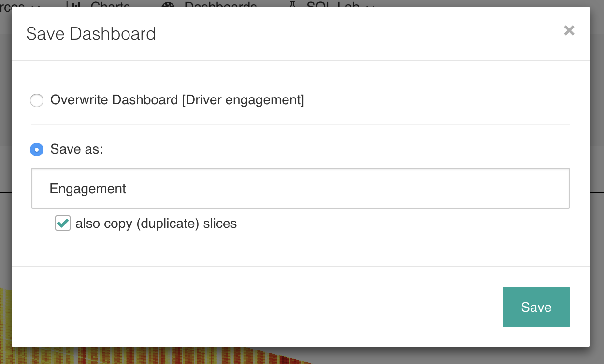Uncheck also copy (duplicate) slices
This screenshot has height=364, width=604.
point(63,224)
